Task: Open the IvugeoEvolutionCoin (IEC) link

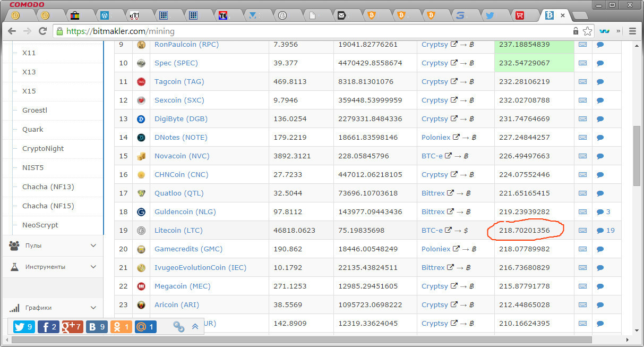Action: click(x=201, y=268)
